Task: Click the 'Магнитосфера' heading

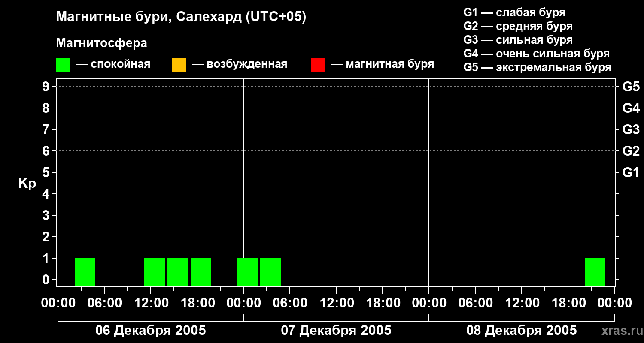Action: (x=102, y=43)
